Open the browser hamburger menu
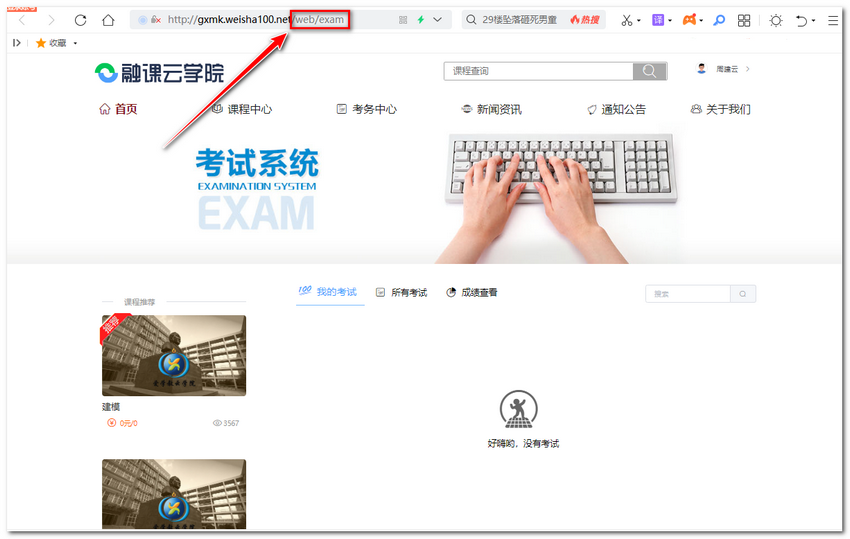850x539 pixels. pos(833,20)
